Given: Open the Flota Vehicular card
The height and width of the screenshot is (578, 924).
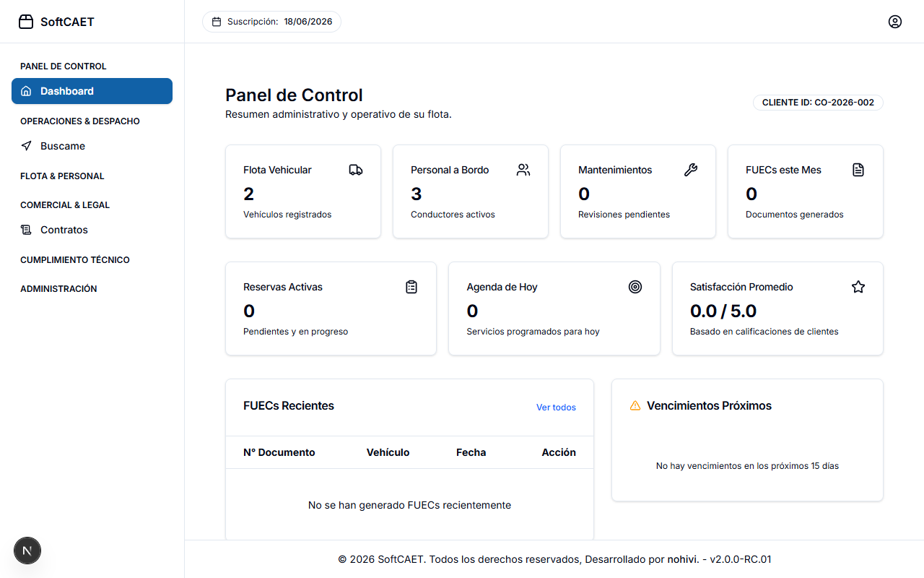Looking at the screenshot, I should 303,191.
